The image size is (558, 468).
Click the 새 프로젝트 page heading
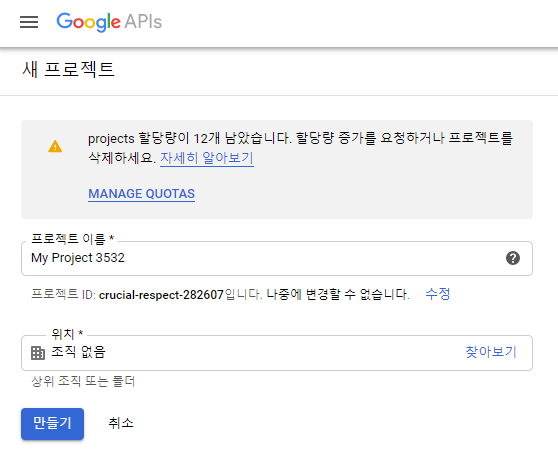[68, 69]
